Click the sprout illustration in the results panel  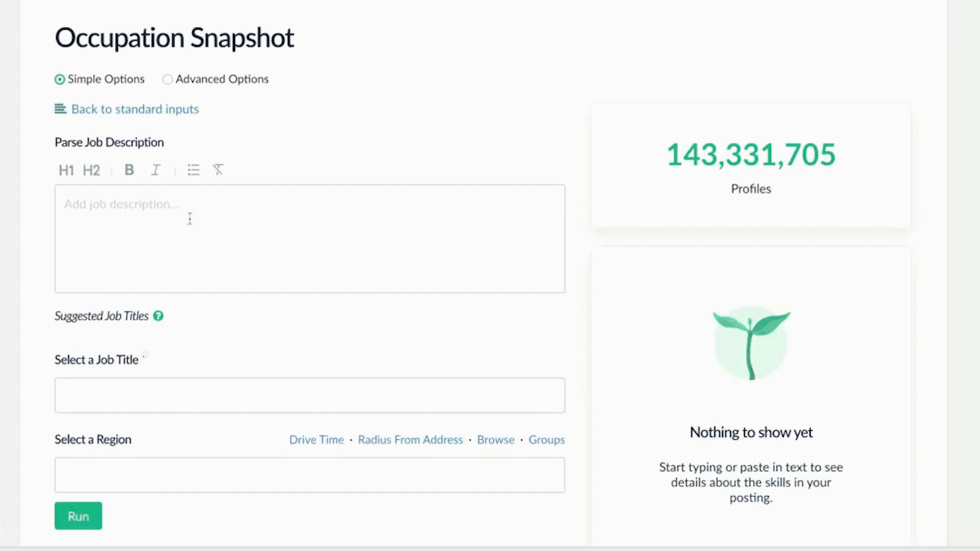click(751, 343)
